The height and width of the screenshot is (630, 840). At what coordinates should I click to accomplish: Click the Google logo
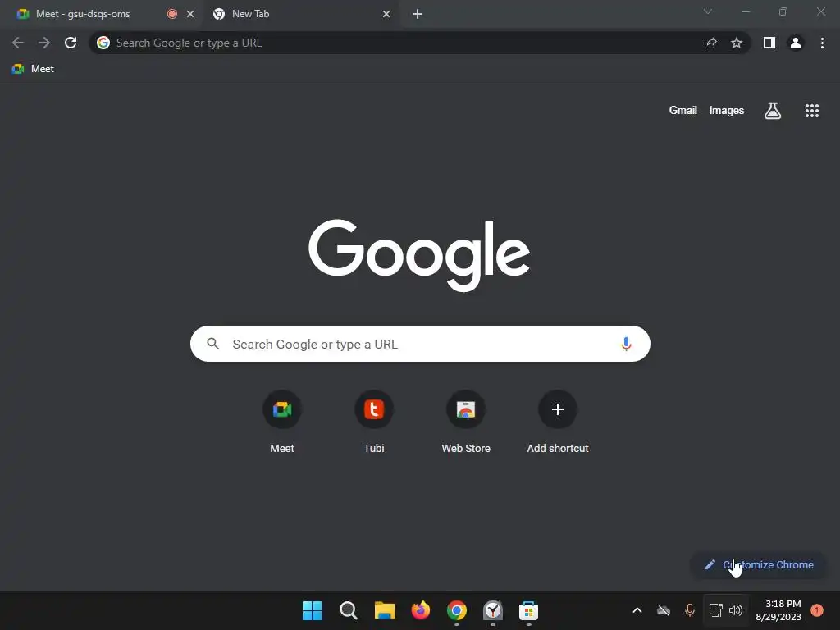tap(419, 255)
